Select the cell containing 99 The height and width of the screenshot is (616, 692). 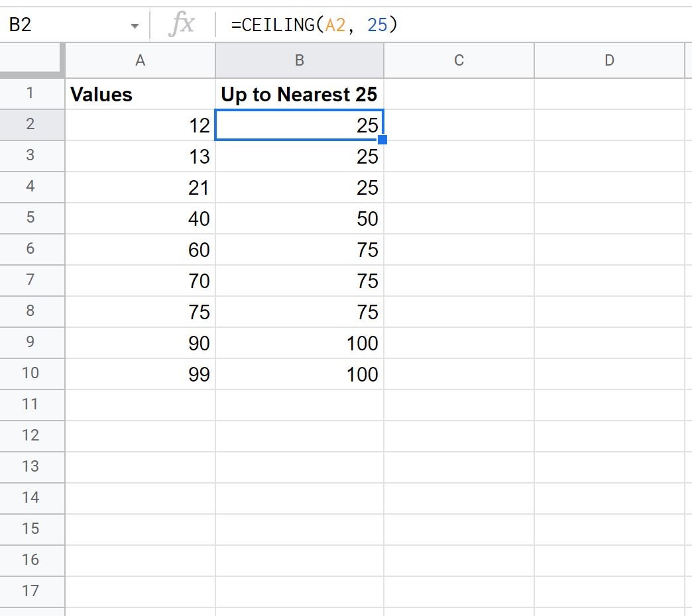(x=140, y=374)
